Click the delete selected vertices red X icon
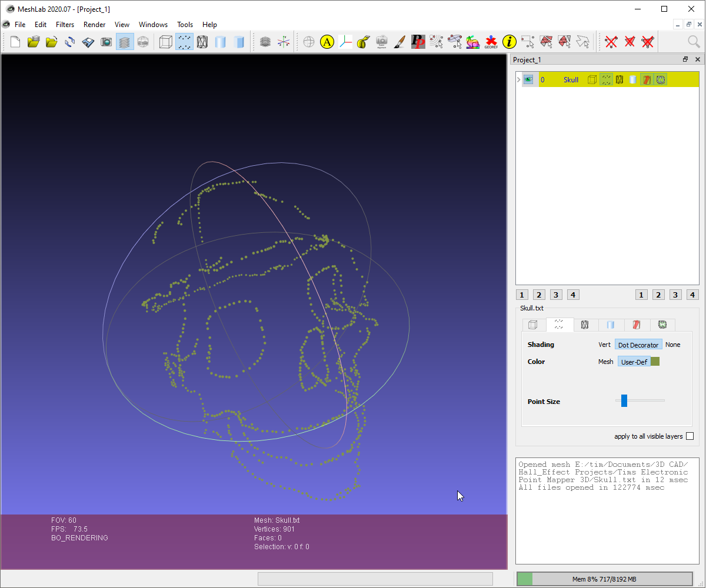The image size is (706, 588). point(611,42)
